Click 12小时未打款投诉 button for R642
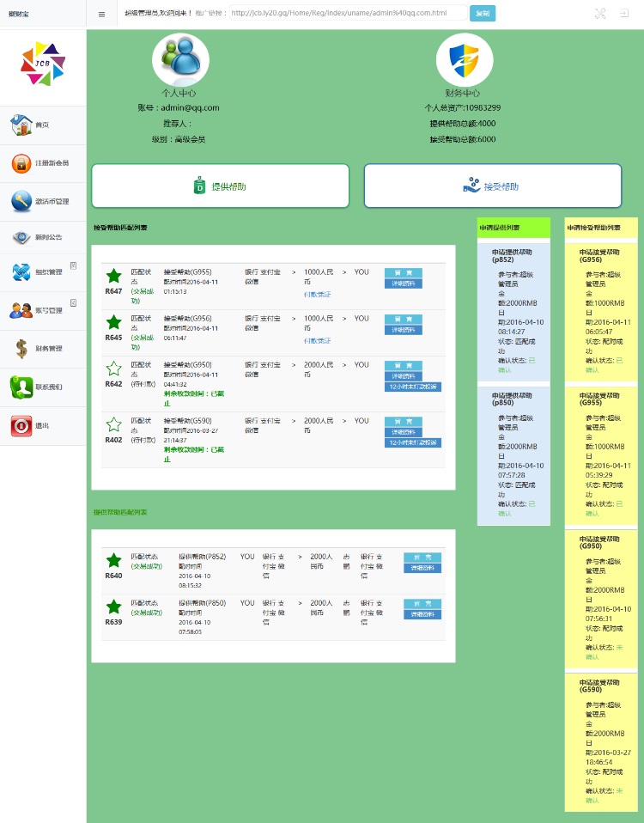The width and height of the screenshot is (644, 823). [x=413, y=387]
